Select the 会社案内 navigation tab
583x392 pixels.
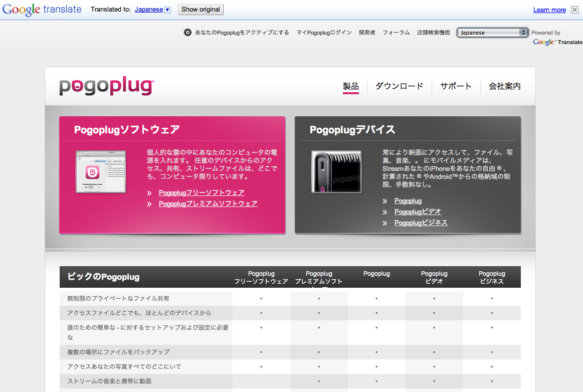(x=504, y=86)
